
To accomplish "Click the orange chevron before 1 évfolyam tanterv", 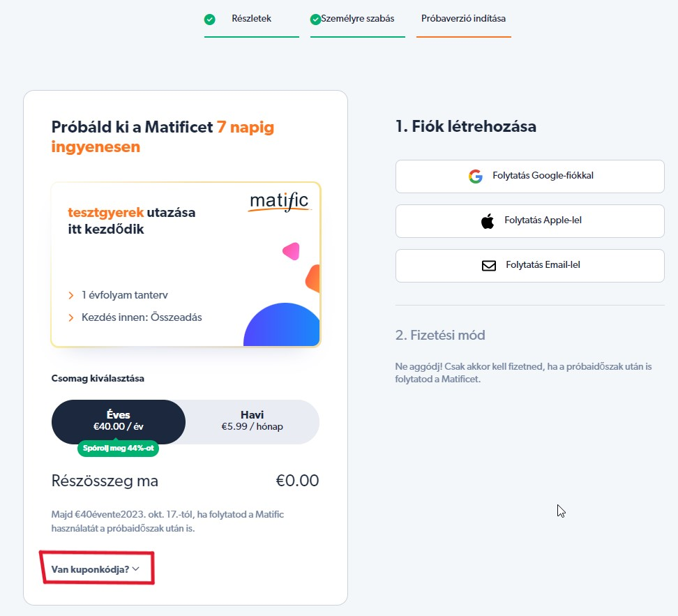I will (x=71, y=296).
